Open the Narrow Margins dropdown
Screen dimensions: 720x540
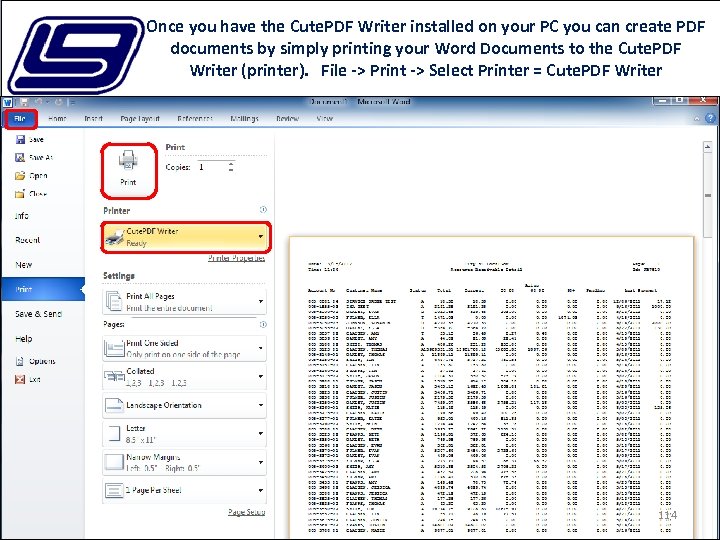(184, 462)
